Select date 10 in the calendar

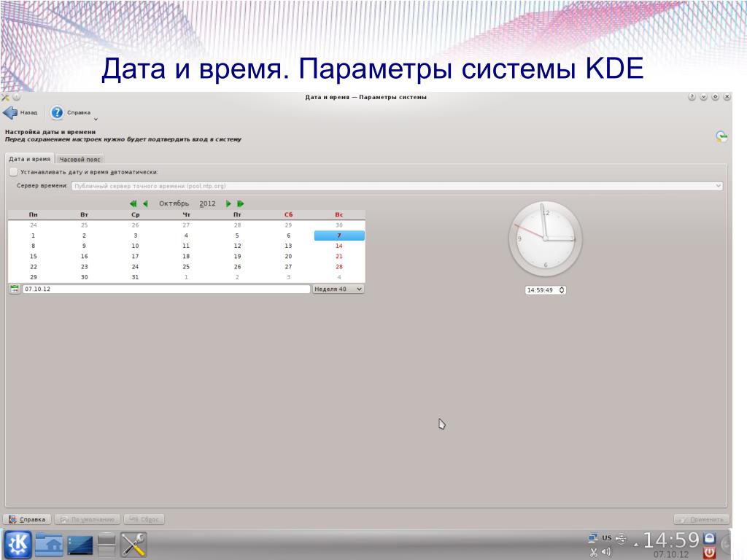135,246
